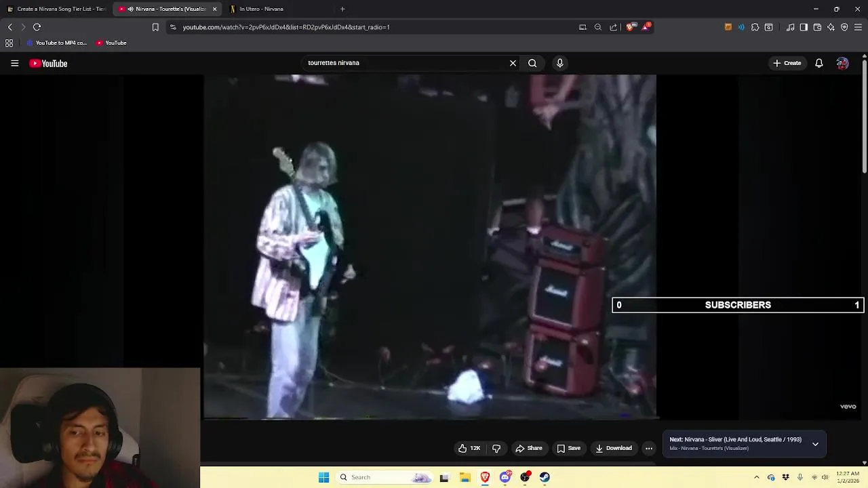This screenshot has height=488, width=868.
Task: Close the Nirvana Tourette's tab
Action: tap(214, 9)
